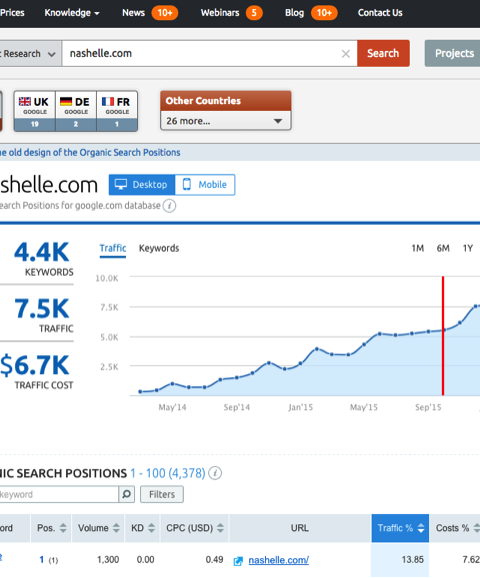This screenshot has width=480, height=578.
Task: Set chart range to 1M
Action: click(x=417, y=248)
